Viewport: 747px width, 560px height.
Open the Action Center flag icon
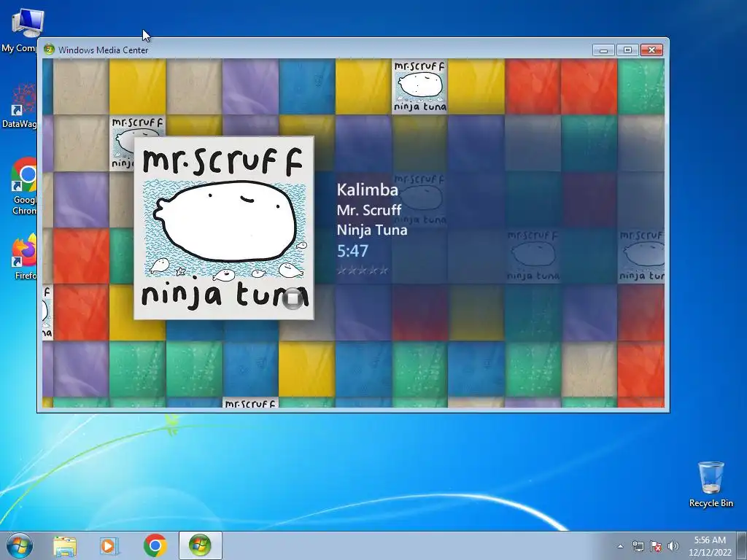point(656,546)
